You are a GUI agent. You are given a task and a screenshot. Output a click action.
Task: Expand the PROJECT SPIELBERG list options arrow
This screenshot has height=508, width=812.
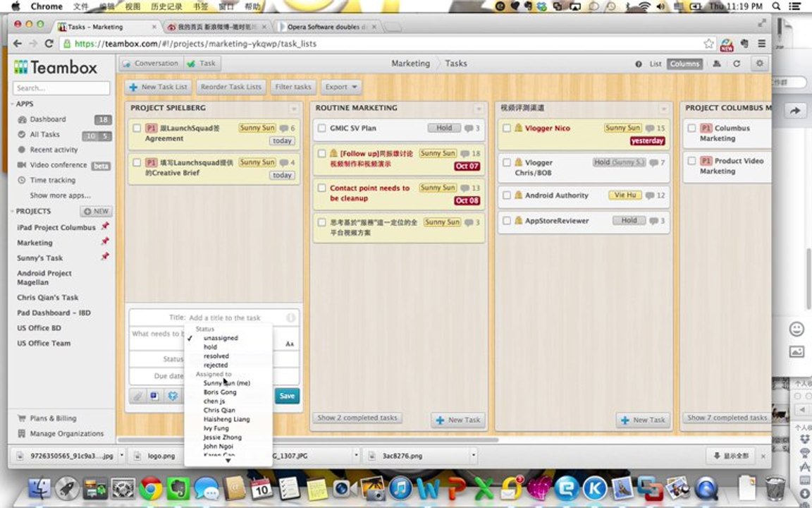(x=294, y=109)
